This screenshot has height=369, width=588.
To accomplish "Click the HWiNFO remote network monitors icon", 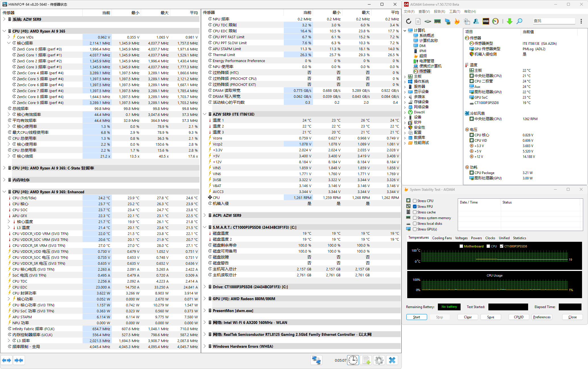I will [316, 360].
